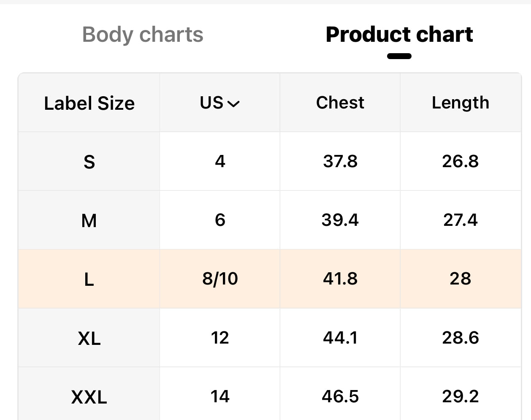This screenshot has height=420, width=531.
Task: Click the US size 8/10 cell
Action: [220, 279]
